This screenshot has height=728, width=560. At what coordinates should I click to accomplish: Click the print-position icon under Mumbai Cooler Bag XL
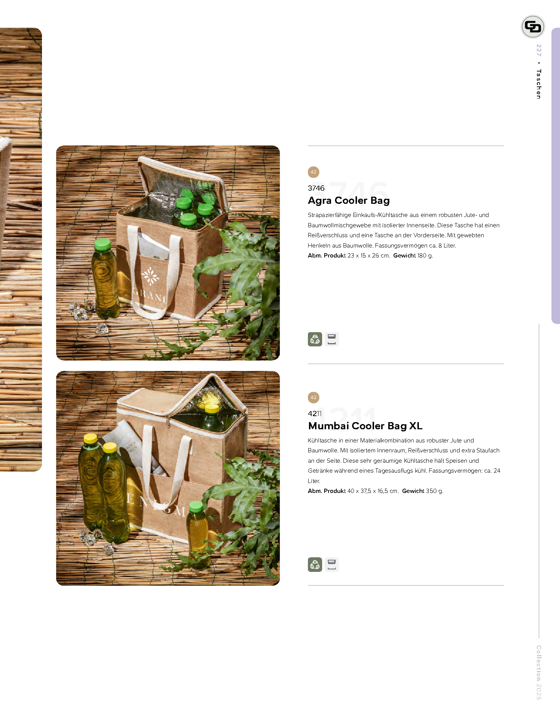332,564
